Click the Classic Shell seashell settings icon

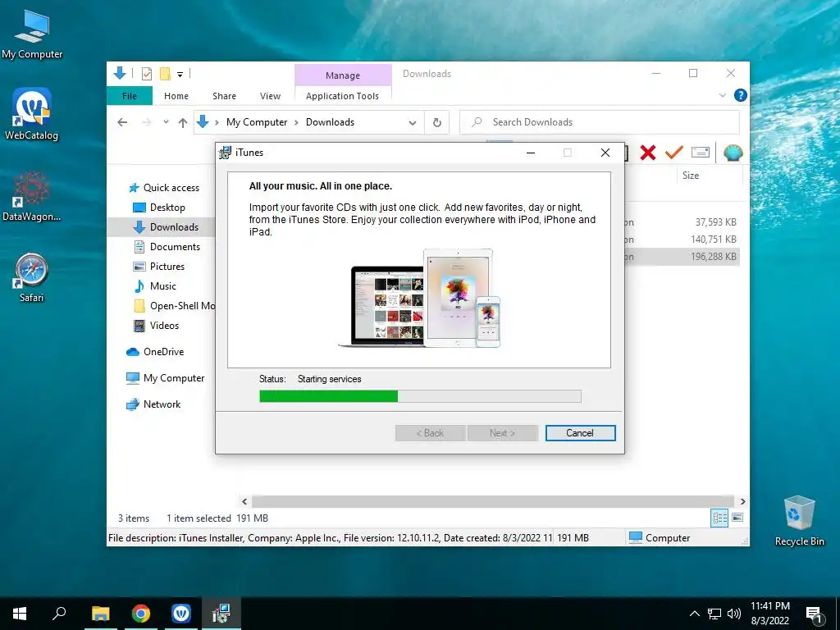[x=733, y=153]
